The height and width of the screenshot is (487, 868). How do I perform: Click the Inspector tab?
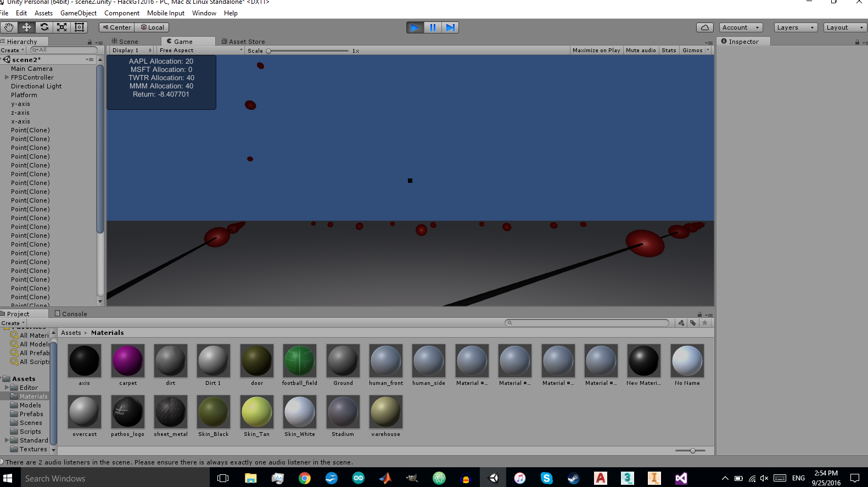click(x=743, y=41)
